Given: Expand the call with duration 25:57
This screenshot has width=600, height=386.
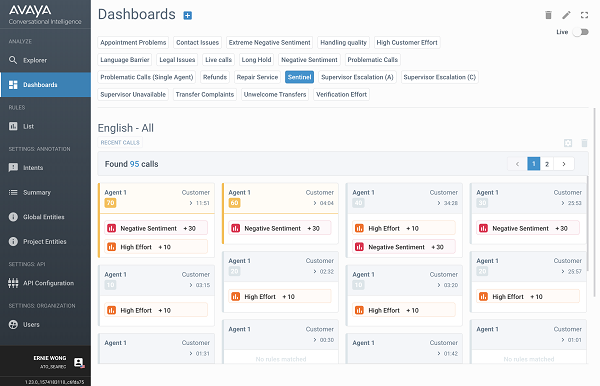Looking at the screenshot, I should [x=563, y=272].
